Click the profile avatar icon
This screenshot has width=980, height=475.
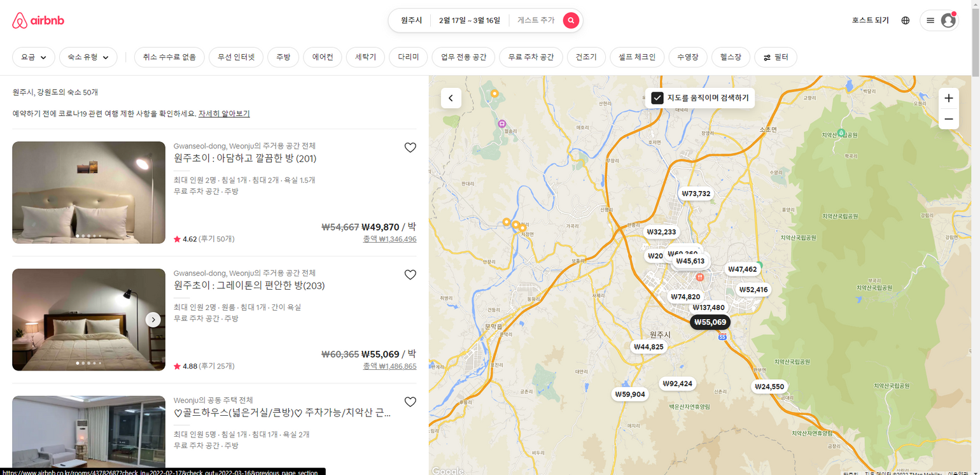[x=948, y=20]
